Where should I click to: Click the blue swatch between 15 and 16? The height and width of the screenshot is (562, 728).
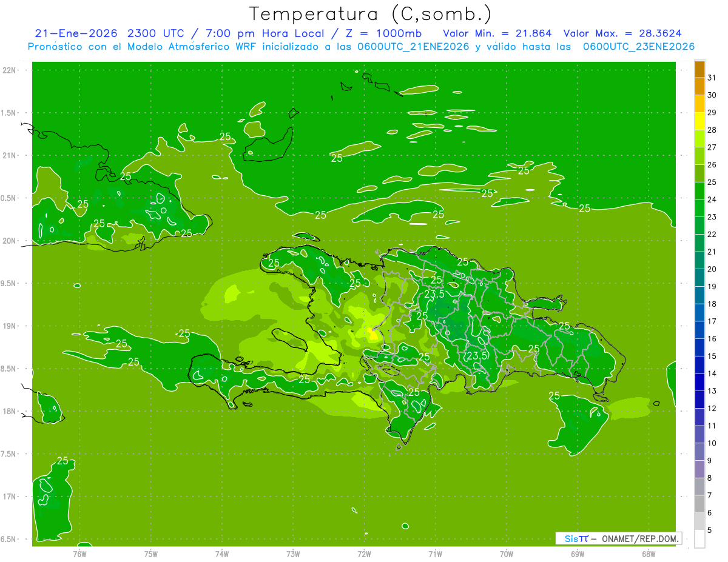point(699,347)
